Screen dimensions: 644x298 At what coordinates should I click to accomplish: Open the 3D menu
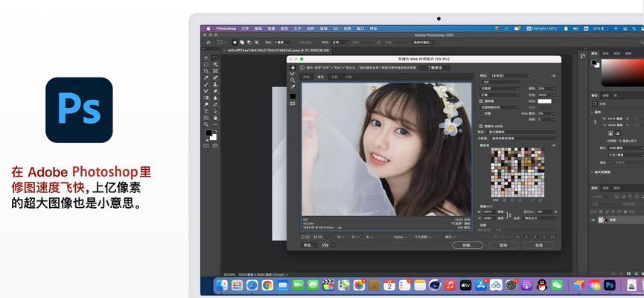click(336, 28)
